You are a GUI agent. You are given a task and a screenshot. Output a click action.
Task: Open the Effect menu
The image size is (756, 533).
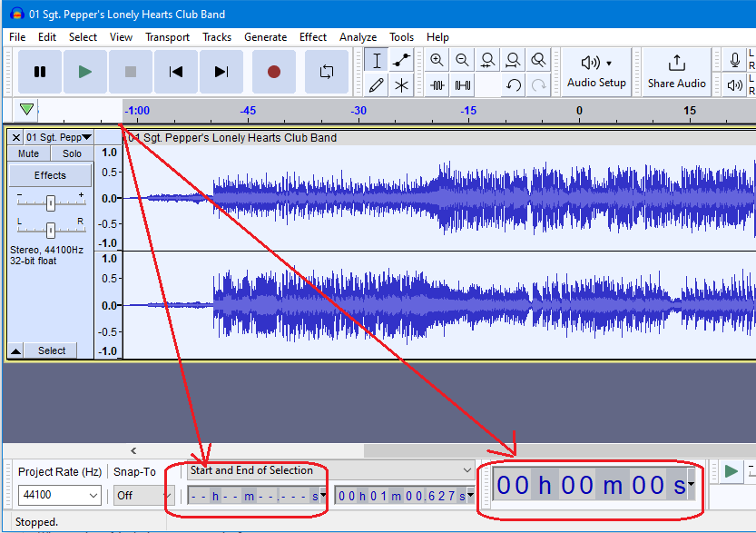point(313,37)
